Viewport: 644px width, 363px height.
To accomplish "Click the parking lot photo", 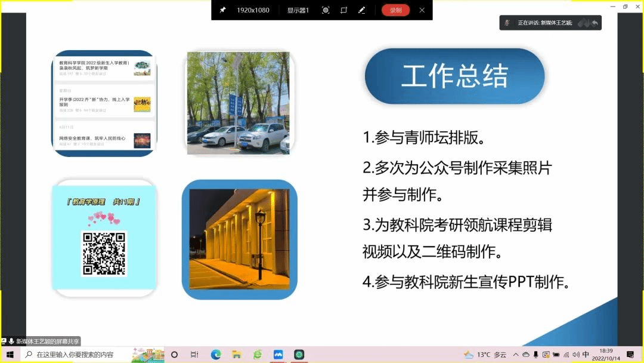I will [x=238, y=103].
